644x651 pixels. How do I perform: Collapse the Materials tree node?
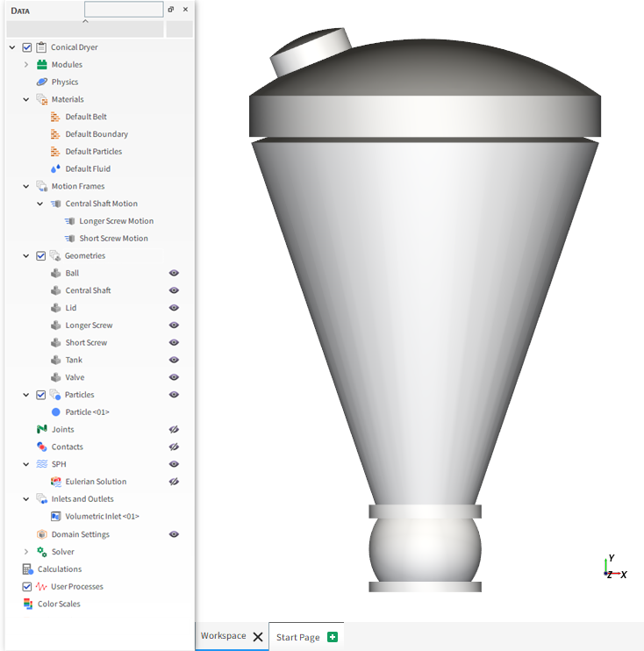[26, 99]
